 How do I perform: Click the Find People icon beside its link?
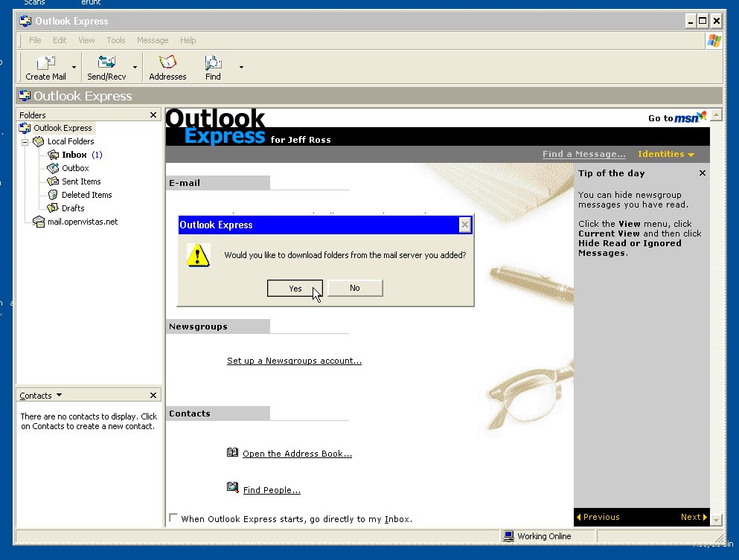[x=232, y=487]
